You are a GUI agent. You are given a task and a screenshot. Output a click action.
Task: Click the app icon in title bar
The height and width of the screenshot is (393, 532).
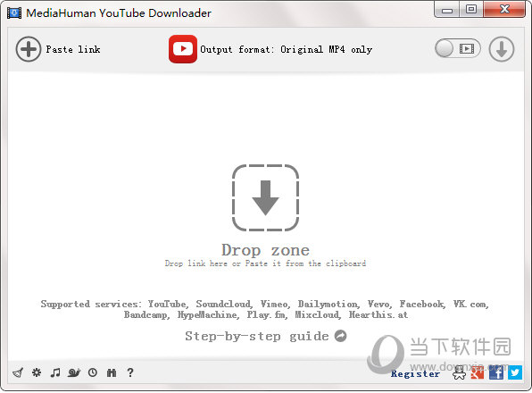tap(14, 13)
